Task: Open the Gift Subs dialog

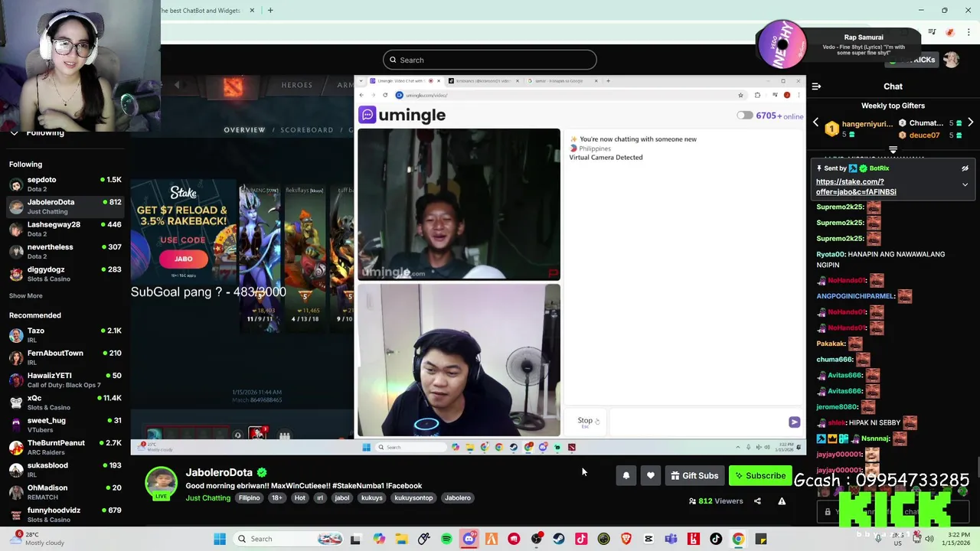Action: coord(694,476)
